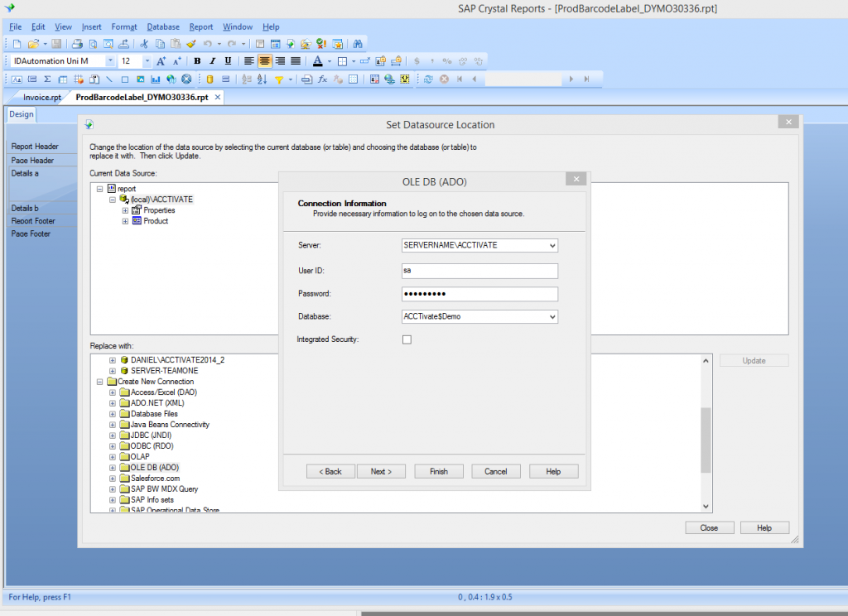
Task: Click the < Back button
Action: [330, 472]
